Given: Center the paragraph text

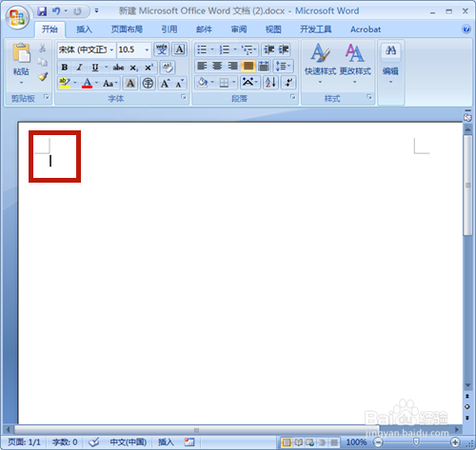Looking at the screenshot, I should click(x=217, y=66).
